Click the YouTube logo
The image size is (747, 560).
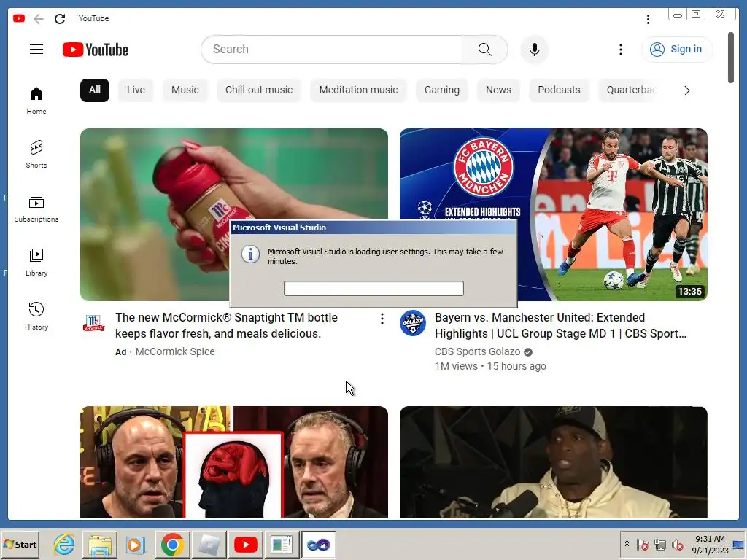point(96,50)
